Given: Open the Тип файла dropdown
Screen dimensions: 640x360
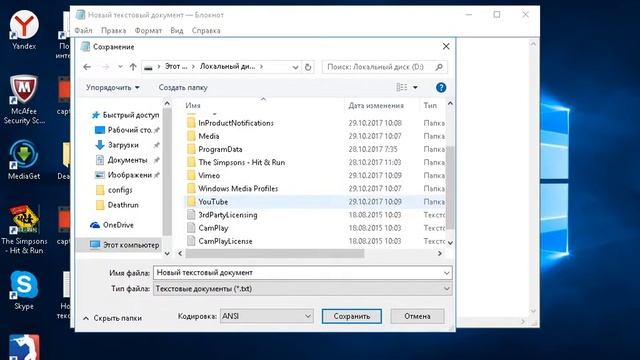Looking at the screenshot, I should point(302,289).
